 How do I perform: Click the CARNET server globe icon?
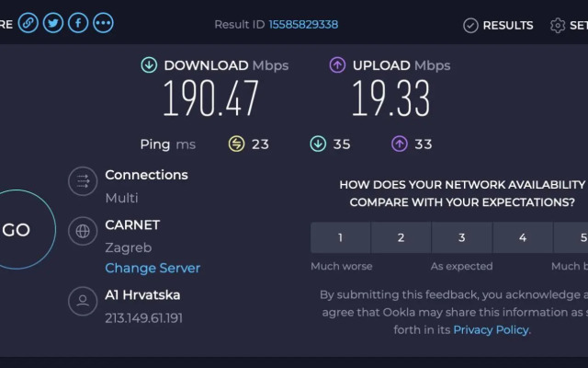83,231
